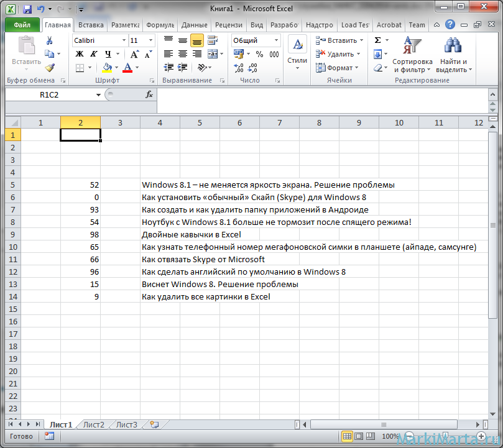Toggle center text horizontally

click(183, 54)
